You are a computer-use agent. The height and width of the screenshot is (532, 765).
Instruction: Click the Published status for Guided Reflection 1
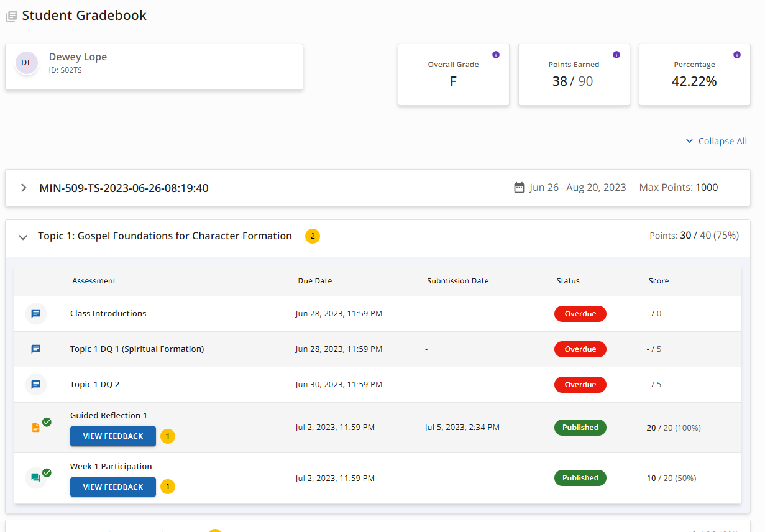coord(580,428)
